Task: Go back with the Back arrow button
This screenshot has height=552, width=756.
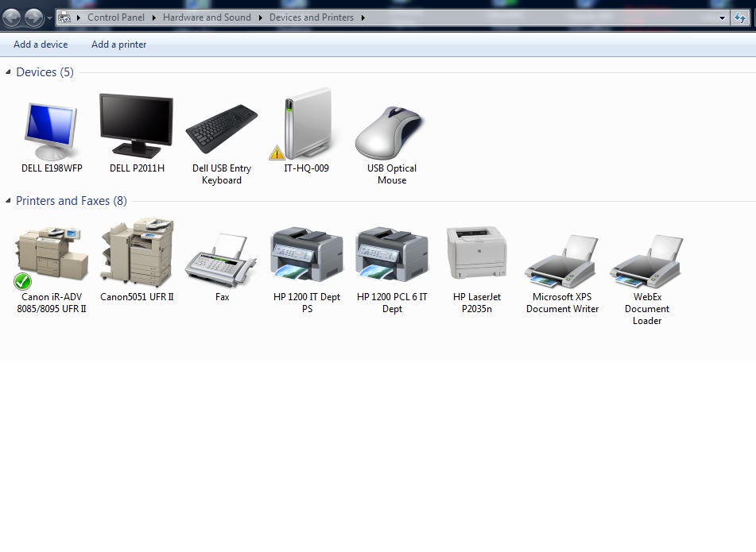Action: point(12,18)
